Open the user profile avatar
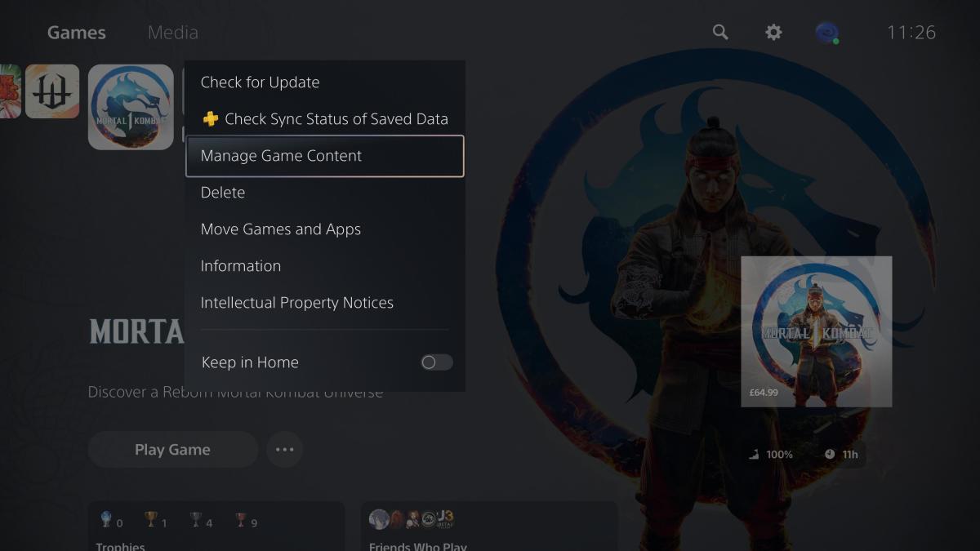 click(x=827, y=33)
